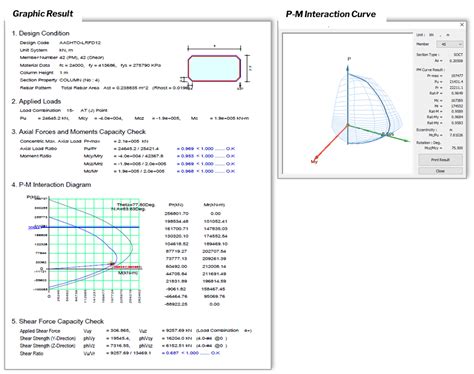Click the 'Graphic Result' title

(x=43, y=14)
